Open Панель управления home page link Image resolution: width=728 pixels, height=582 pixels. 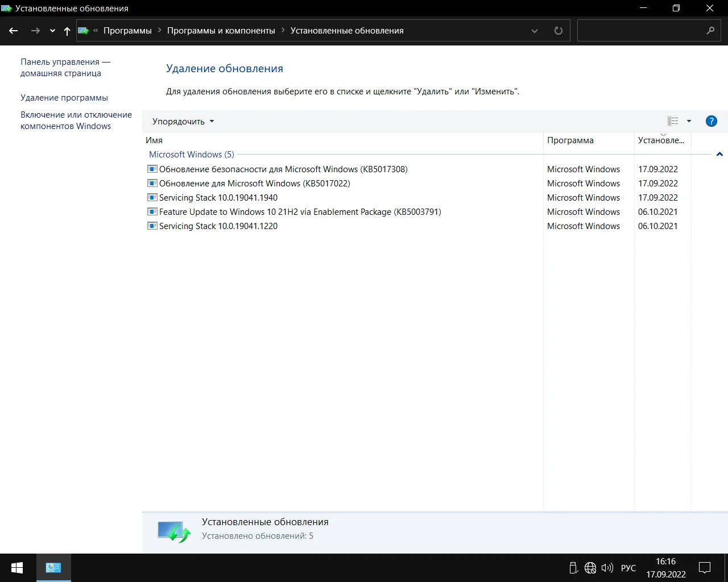[x=65, y=68]
